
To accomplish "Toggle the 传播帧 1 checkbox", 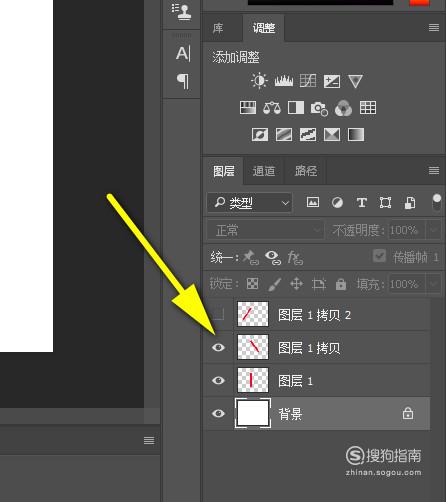I will click(x=379, y=256).
